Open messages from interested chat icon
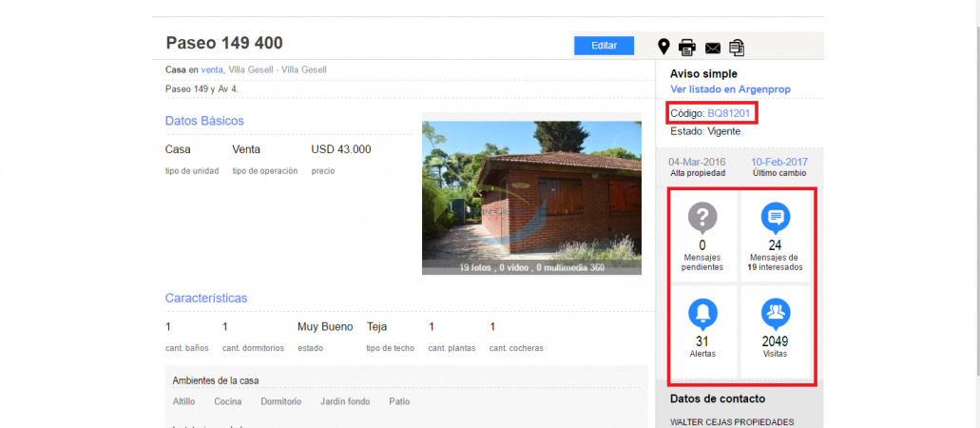The width and height of the screenshot is (980, 428). click(x=775, y=219)
